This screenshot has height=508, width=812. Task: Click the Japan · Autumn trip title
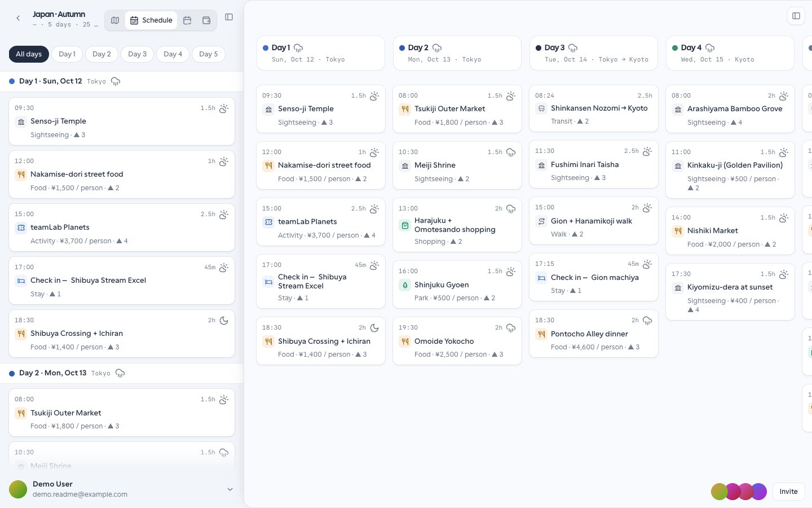(x=59, y=14)
